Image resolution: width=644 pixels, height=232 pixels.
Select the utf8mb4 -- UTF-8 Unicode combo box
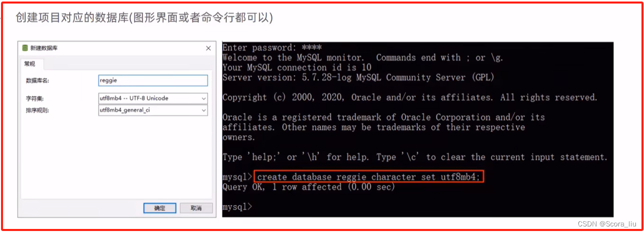153,98
